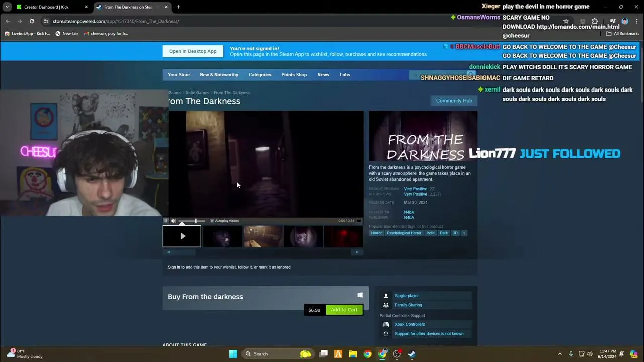Open the second dark screenshot thumbnail
The image size is (644, 362).
222,236
